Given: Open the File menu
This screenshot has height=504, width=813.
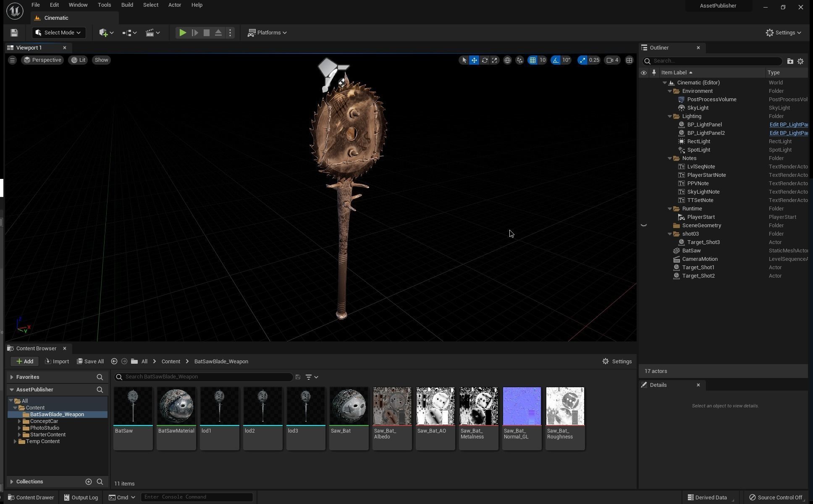Looking at the screenshot, I should pyautogui.click(x=36, y=5).
